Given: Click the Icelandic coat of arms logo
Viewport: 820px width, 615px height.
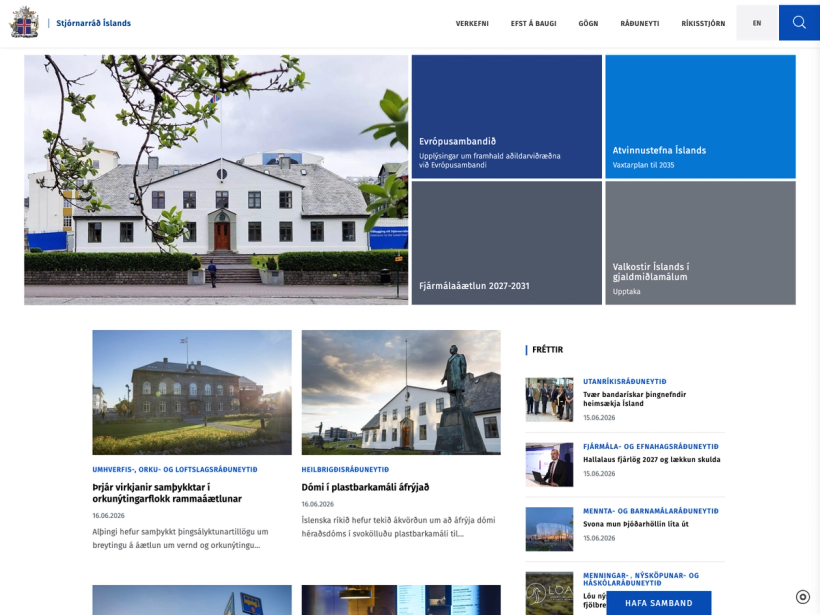Looking at the screenshot, I should 24,22.
